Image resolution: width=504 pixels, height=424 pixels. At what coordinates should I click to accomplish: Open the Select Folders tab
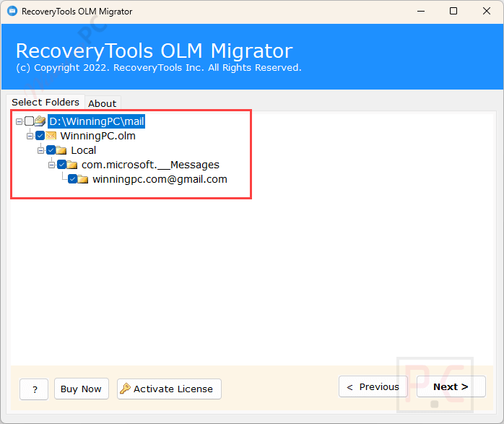coord(45,103)
